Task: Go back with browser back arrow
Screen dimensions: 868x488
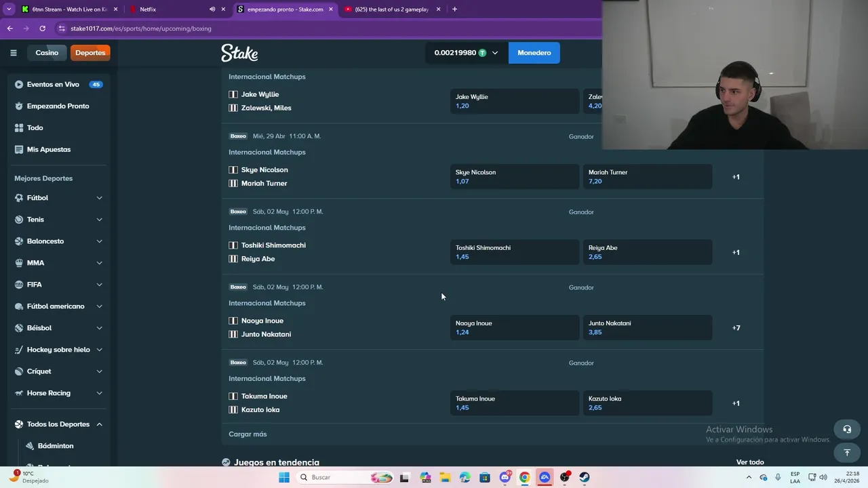Action: pos(9,28)
